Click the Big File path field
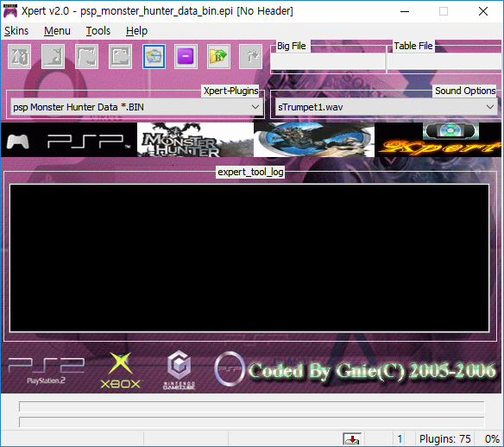This screenshot has width=504, height=447. tap(328, 61)
